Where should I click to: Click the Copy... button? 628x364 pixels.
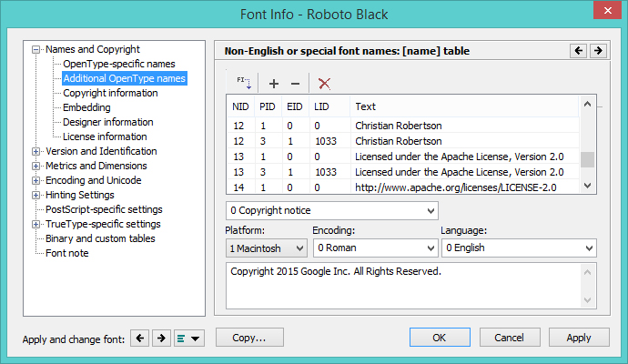tap(249, 338)
